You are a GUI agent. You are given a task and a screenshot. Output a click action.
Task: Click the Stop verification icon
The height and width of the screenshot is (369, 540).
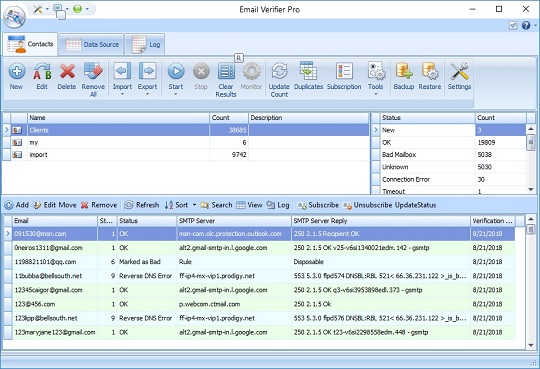pos(201,71)
